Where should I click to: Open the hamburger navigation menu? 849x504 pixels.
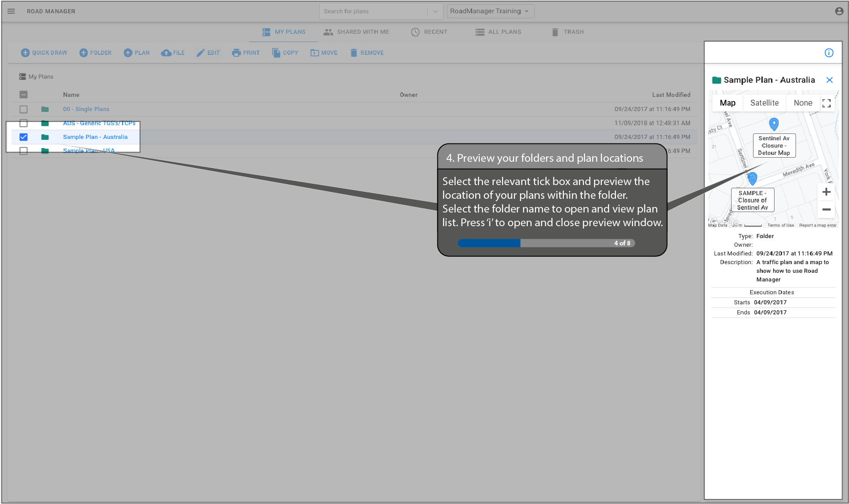click(x=11, y=11)
